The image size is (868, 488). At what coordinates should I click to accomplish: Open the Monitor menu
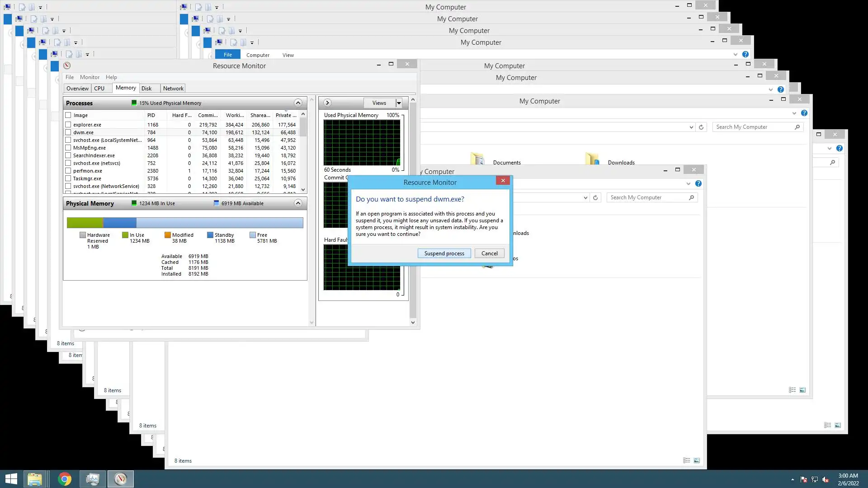click(x=90, y=77)
